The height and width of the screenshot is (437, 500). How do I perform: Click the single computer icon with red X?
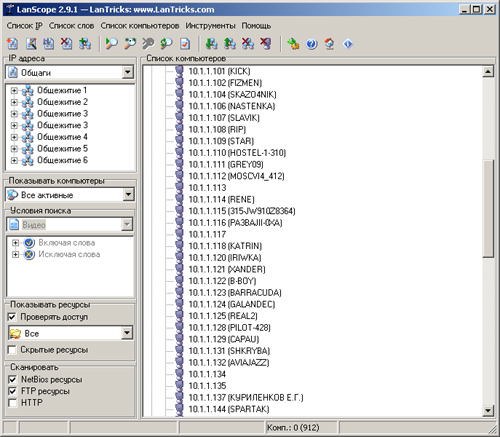(x=266, y=44)
